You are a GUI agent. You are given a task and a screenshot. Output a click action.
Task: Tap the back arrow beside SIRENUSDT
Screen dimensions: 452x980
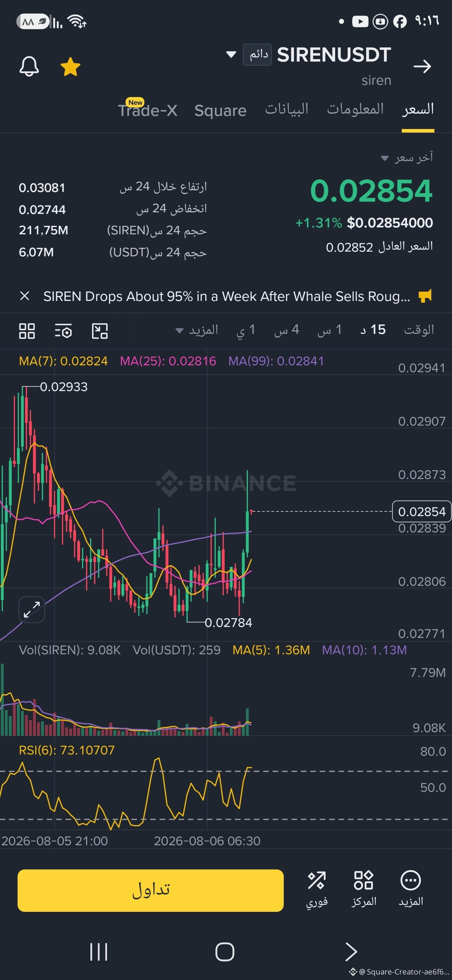coord(422,67)
